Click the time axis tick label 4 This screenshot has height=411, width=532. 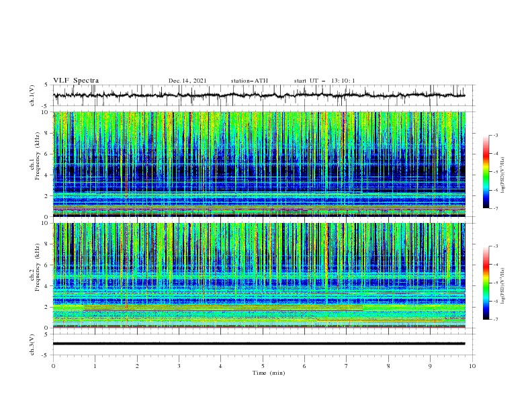tap(221, 366)
